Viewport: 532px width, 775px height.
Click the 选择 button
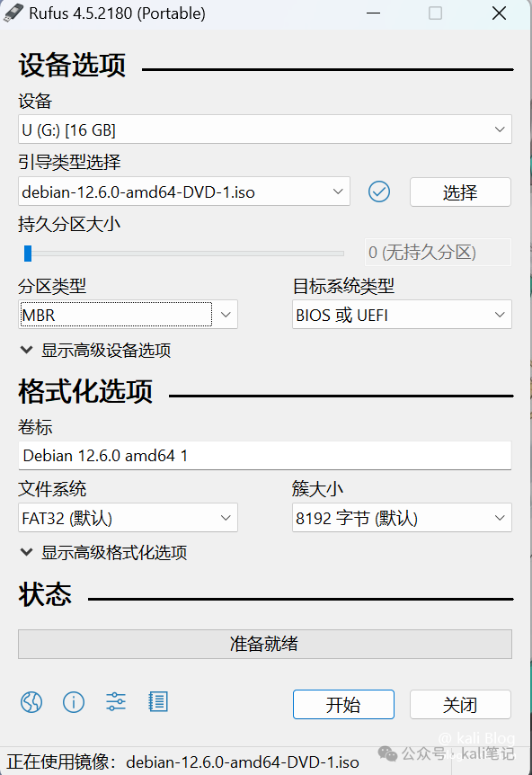460,192
